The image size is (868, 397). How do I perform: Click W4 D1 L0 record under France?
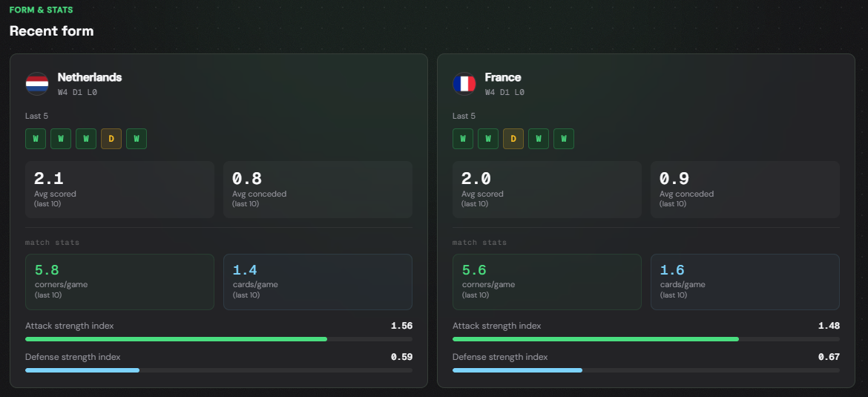tap(505, 93)
